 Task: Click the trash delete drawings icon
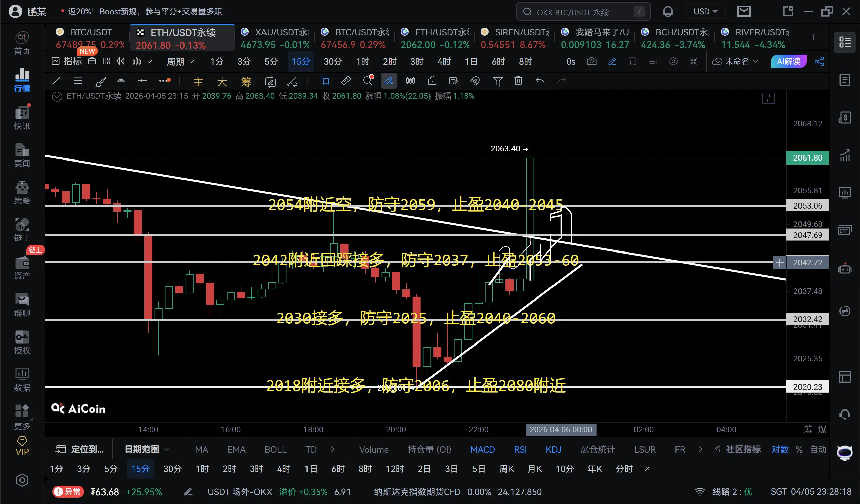point(518,81)
